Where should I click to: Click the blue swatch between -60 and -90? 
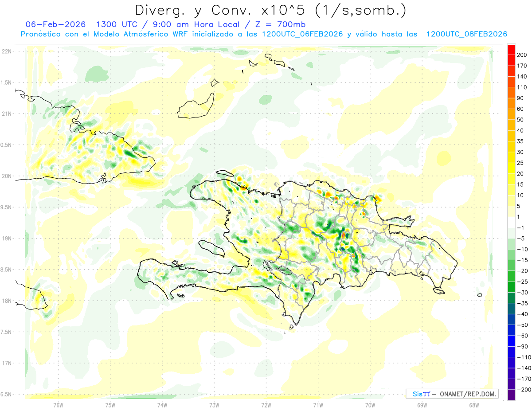(x=511, y=341)
